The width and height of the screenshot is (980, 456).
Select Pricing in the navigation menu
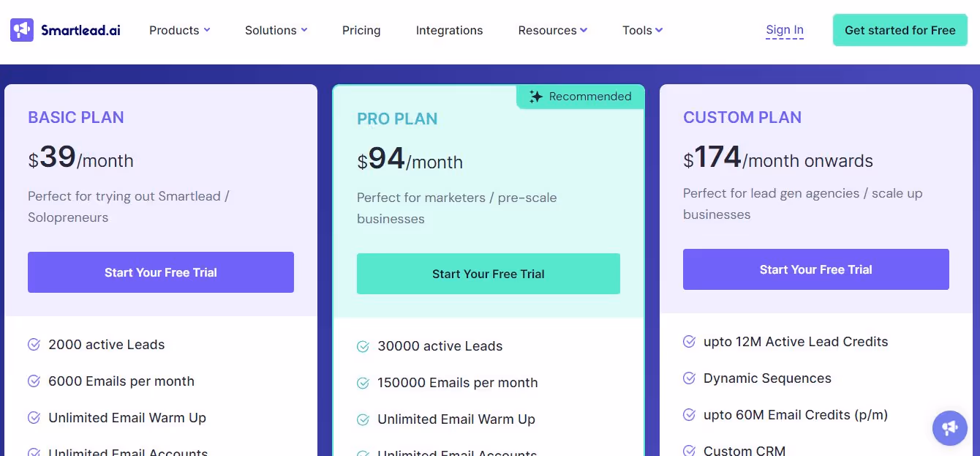point(361,30)
